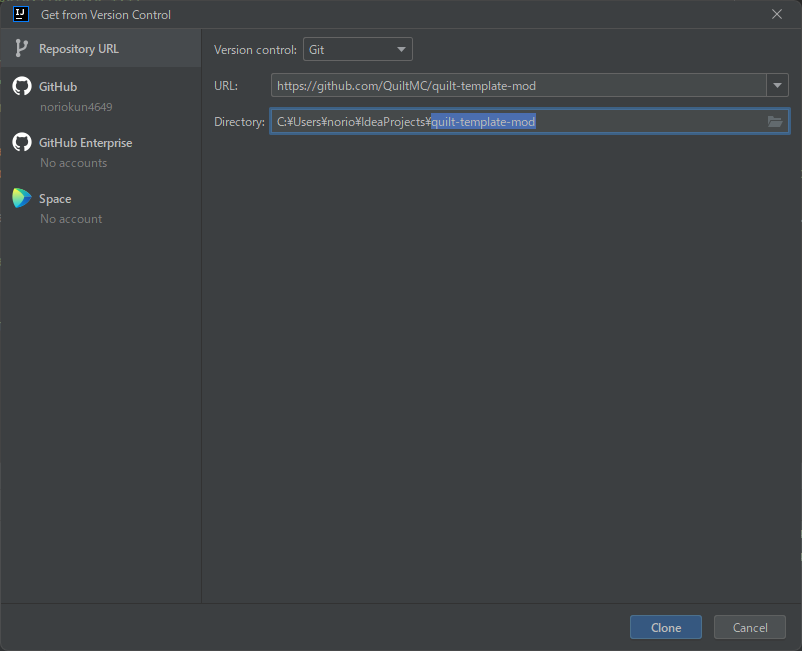Click the 'Get from Version Control' title text
Image resolution: width=802 pixels, height=651 pixels.
[x=106, y=14]
